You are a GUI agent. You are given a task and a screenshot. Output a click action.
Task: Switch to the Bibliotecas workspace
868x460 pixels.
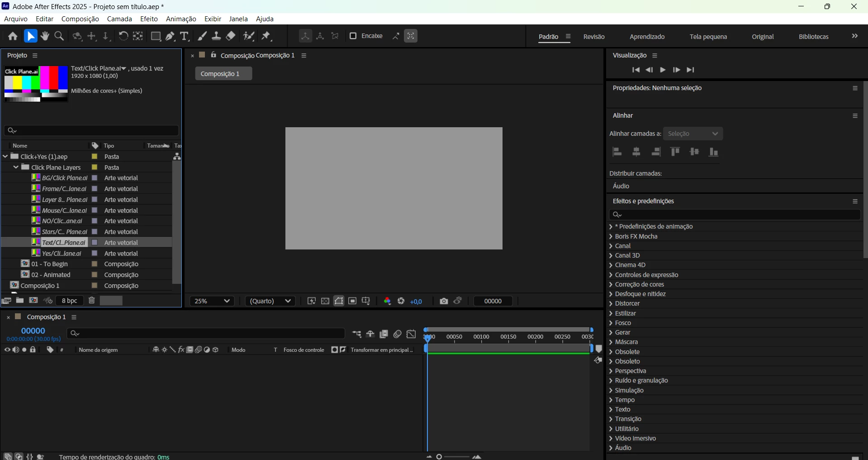click(813, 37)
